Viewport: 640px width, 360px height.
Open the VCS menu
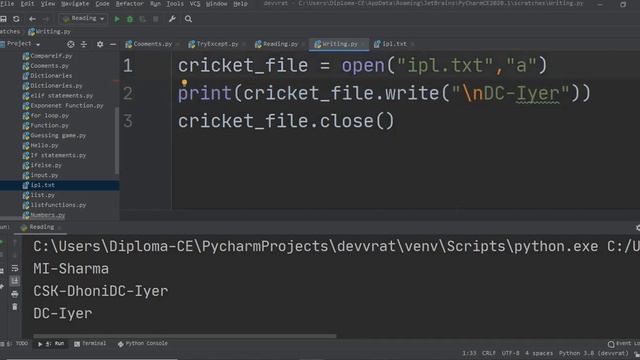point(195,4)
